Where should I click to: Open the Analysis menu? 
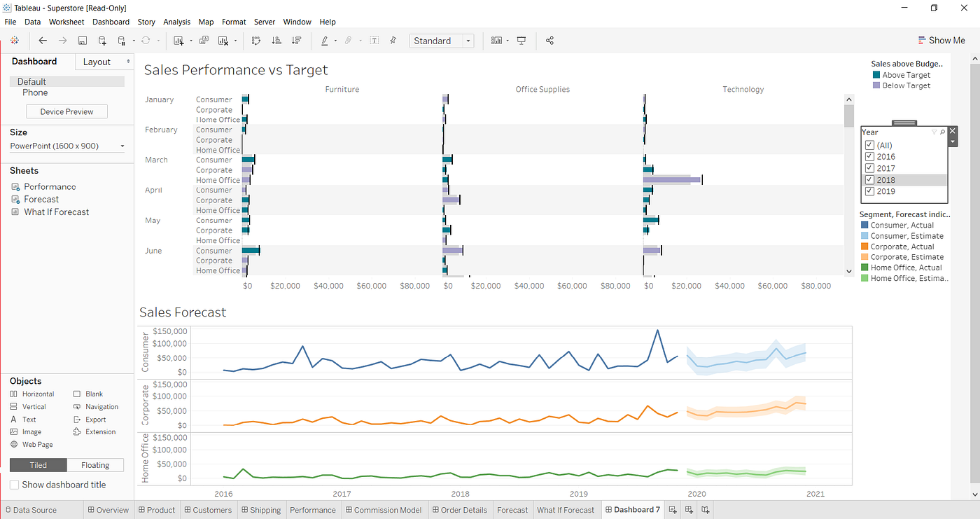coord(176,22)
